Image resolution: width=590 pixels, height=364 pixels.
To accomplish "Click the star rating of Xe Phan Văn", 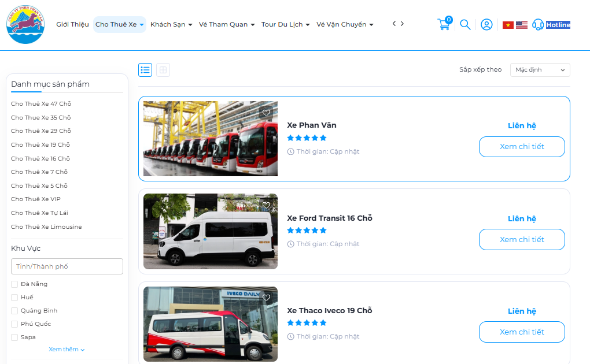I will pyautogui.click(x=307, y=138).
